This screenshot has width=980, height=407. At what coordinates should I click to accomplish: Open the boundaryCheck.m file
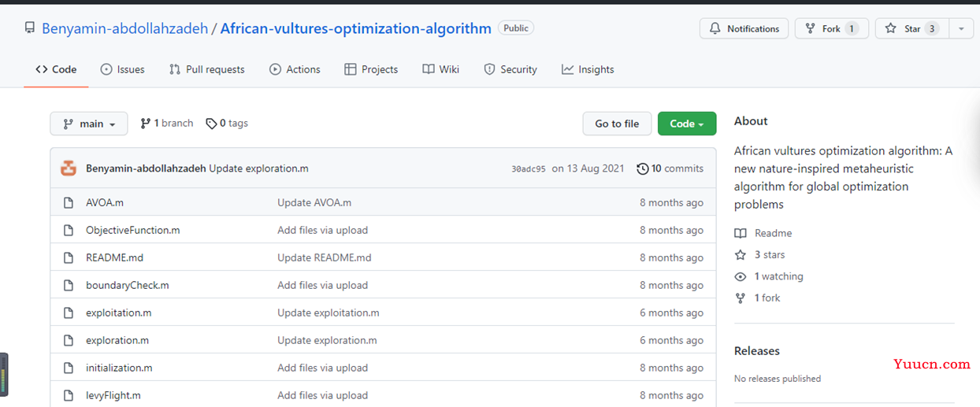(128, 286)
